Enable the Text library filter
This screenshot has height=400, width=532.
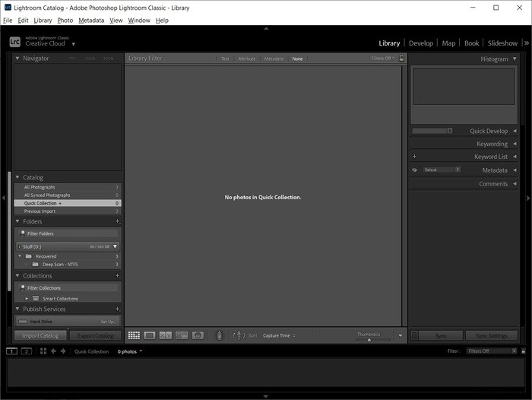tap(225, 59)
